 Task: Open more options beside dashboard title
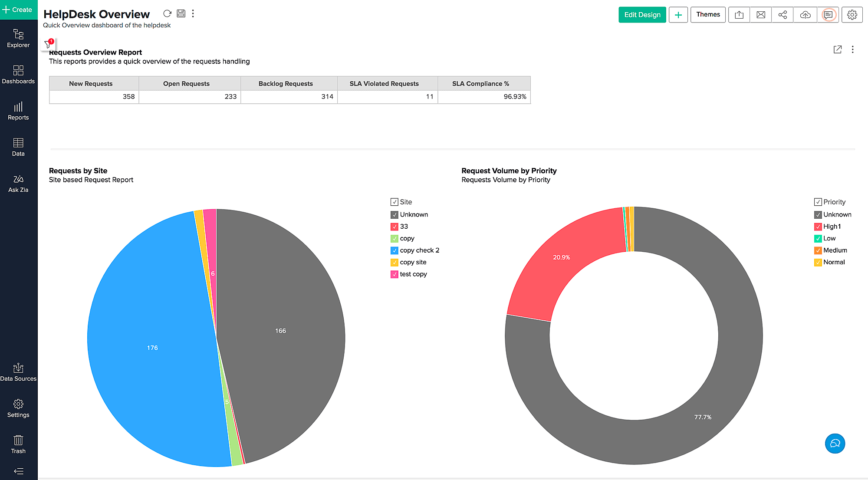pos(193,13)
